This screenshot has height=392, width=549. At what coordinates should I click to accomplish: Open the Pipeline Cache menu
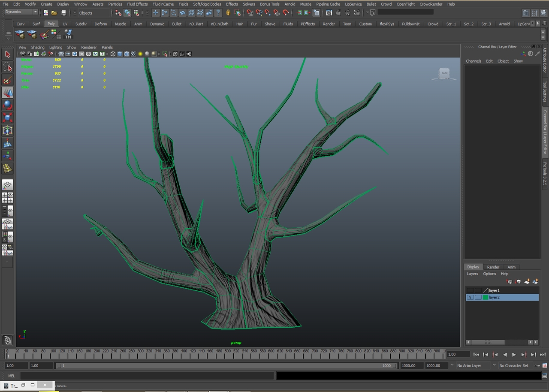328,4
